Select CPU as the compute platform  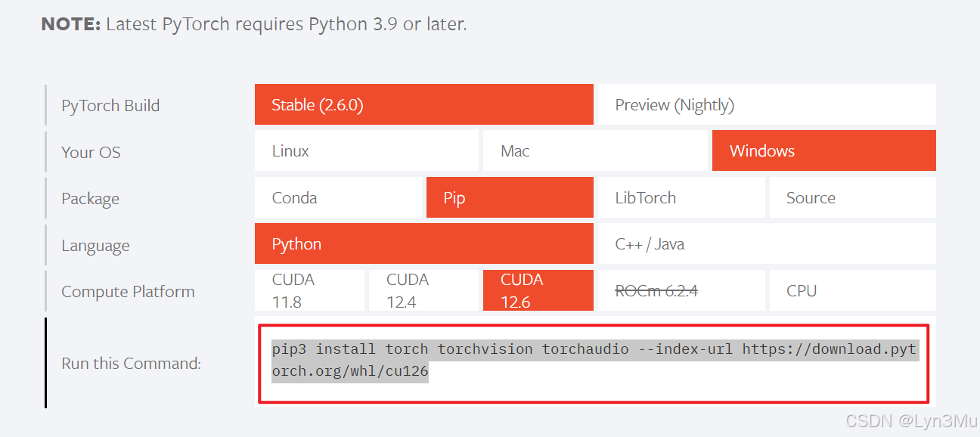852,290
